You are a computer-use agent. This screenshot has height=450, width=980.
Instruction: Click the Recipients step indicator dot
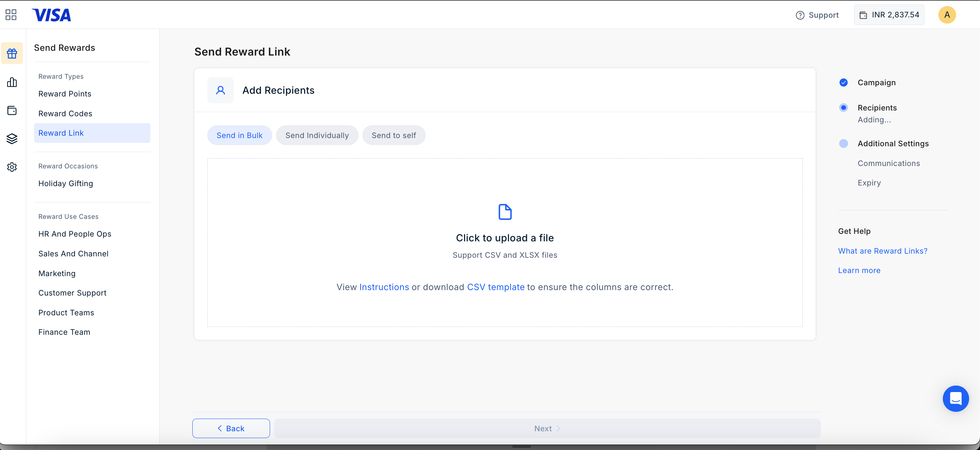coord(843,108)
